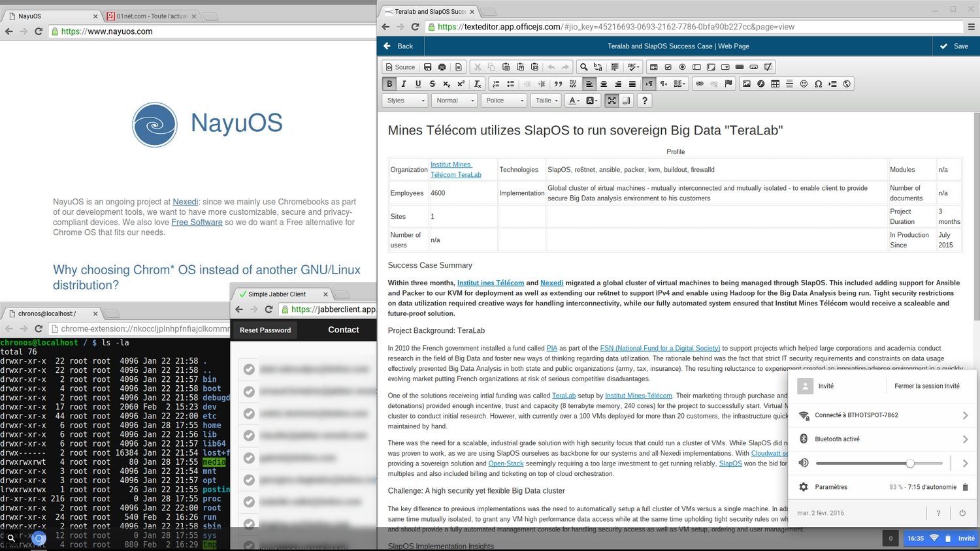The height and width of the screenshot is (551, 980).
Task: Insert an Anchor flag
Action: [728, 84]
